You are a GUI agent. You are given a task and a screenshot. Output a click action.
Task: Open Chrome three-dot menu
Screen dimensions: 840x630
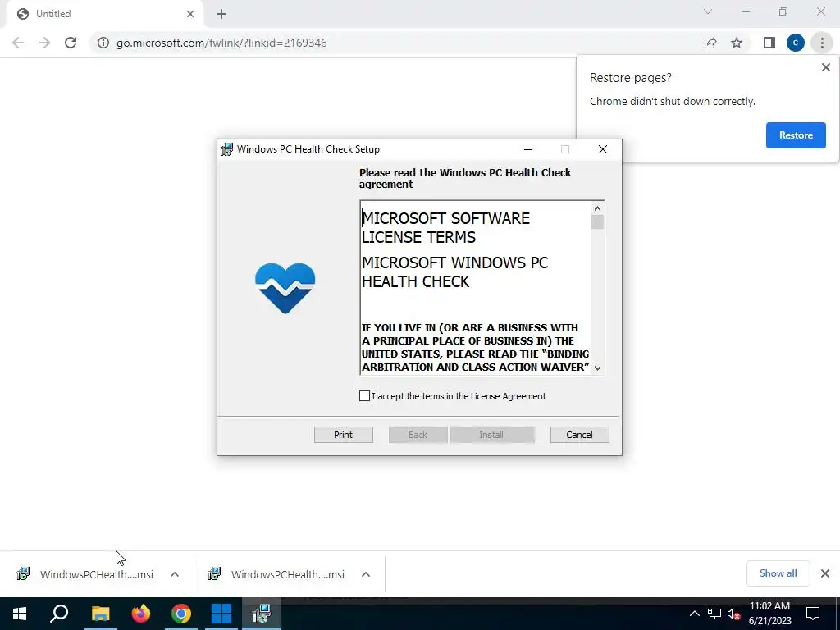(822, 43)
